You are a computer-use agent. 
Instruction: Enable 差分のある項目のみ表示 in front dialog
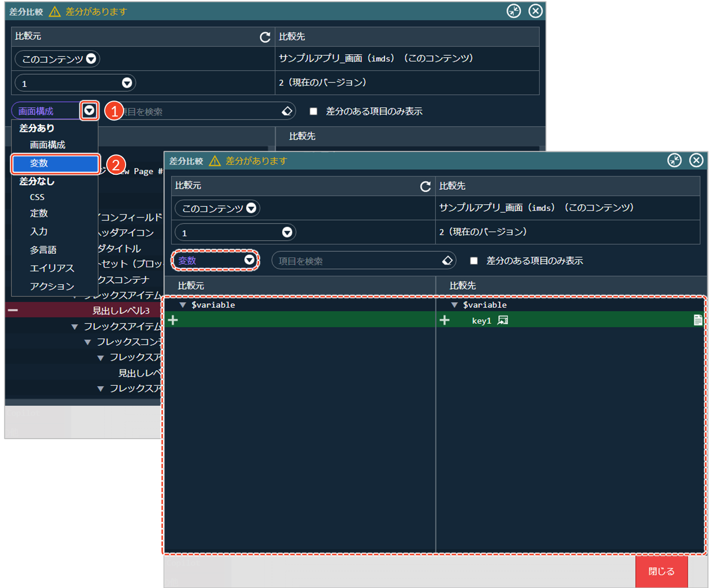point(474,260)
